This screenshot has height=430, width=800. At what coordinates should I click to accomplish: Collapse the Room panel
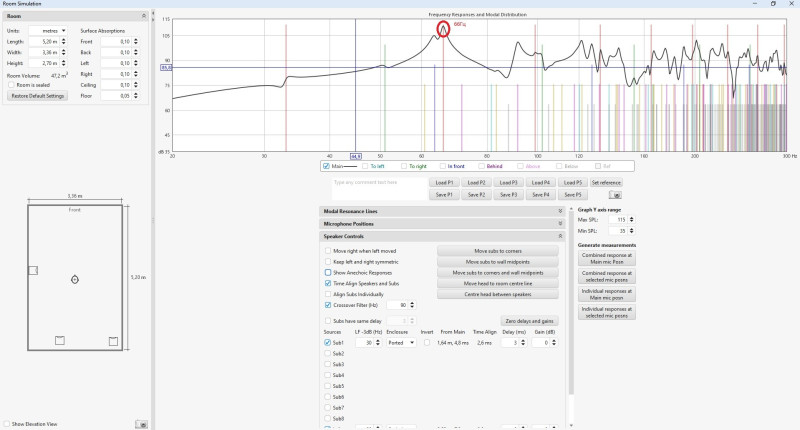143,16
